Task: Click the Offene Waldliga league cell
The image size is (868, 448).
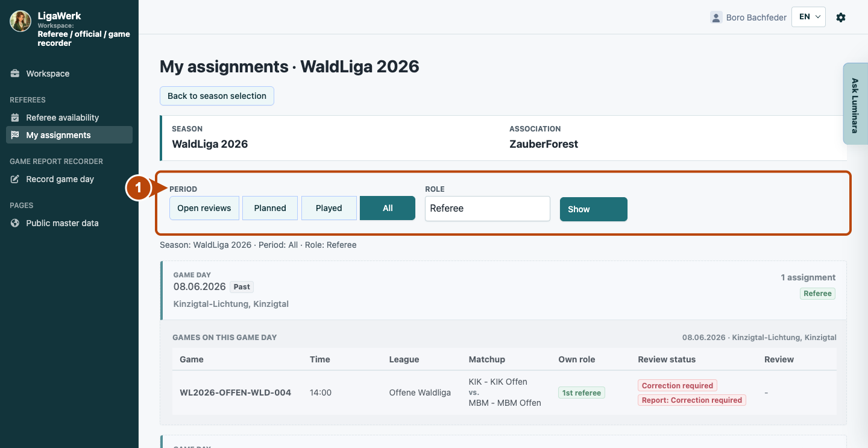Action: [420, 393]
